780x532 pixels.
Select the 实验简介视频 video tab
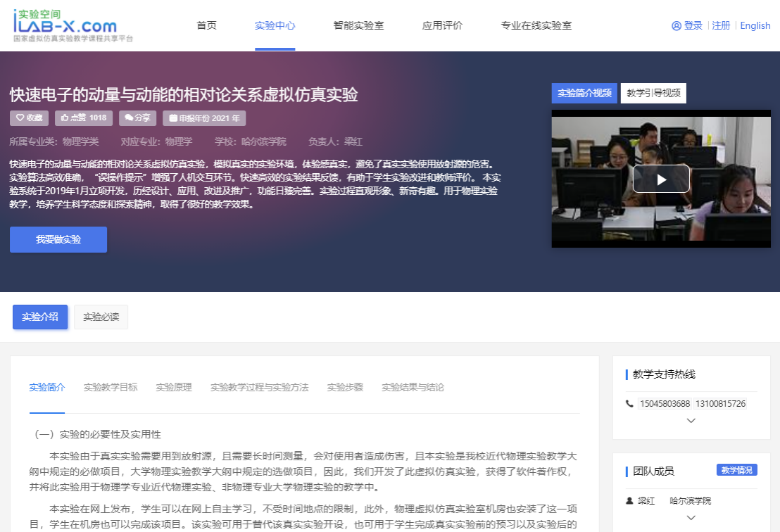584,93
